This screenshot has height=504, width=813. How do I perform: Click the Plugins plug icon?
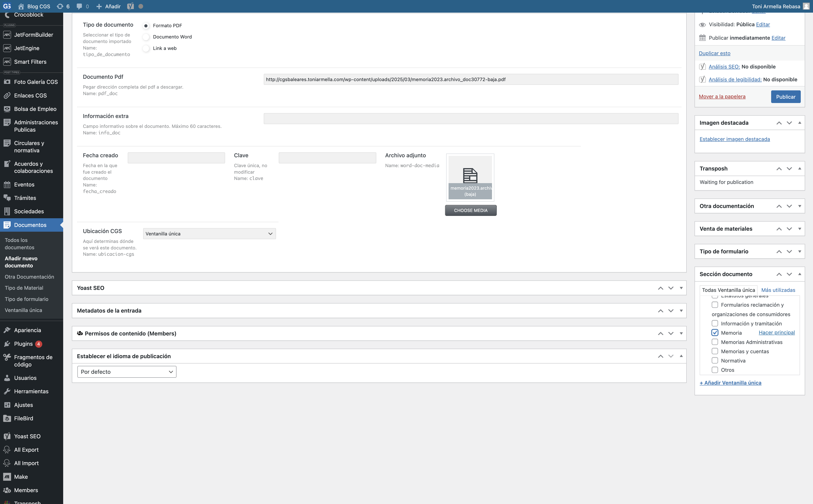click(x=7, y=344)
